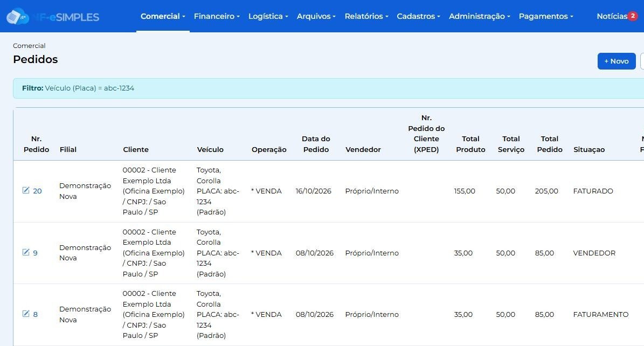The height and width of the screenshot is (346, 644).
Task: Open the Relatórios dropdown
Action: (x=366, y=16)
